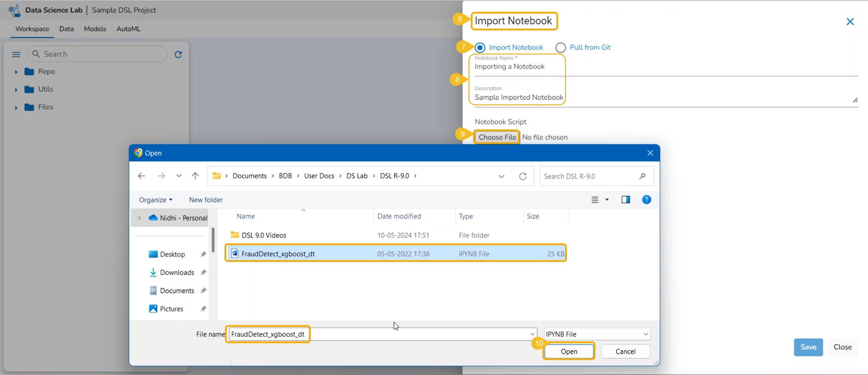Open the Organize dropdown menu
The width and height of the screenshot is (868, 375).
(156, 200)
